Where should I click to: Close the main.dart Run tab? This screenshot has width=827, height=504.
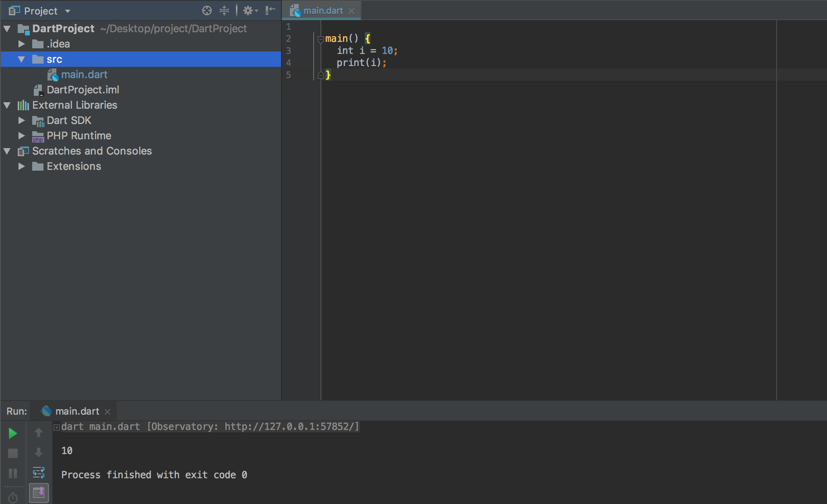click(108, 411)
